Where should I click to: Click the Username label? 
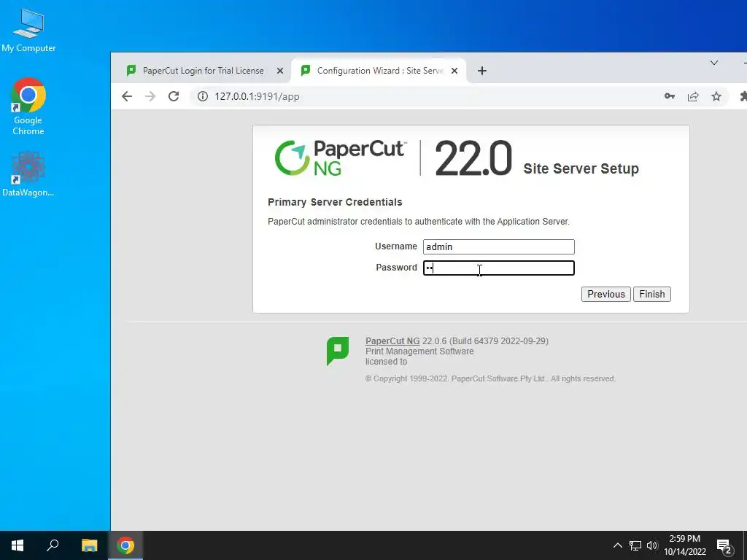pos(396,246)
